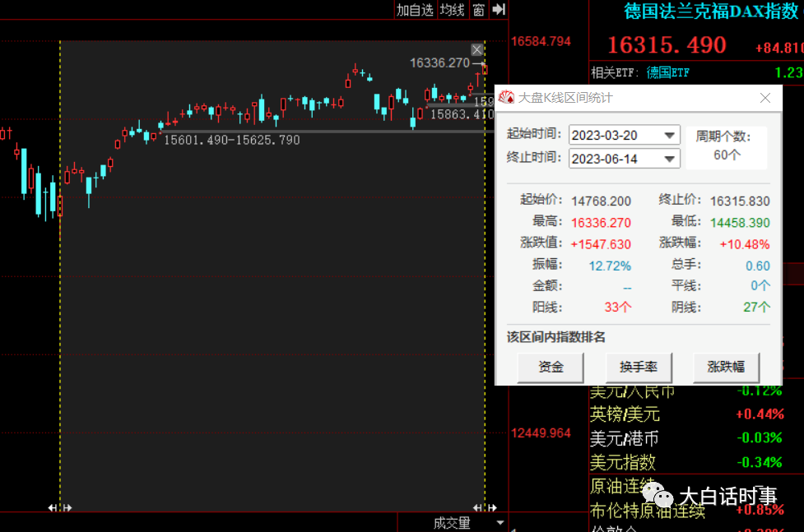Screen dimensions: 804x532
Task: Select the 布伦特原油连续 quote row
Action: coord(686,511)
